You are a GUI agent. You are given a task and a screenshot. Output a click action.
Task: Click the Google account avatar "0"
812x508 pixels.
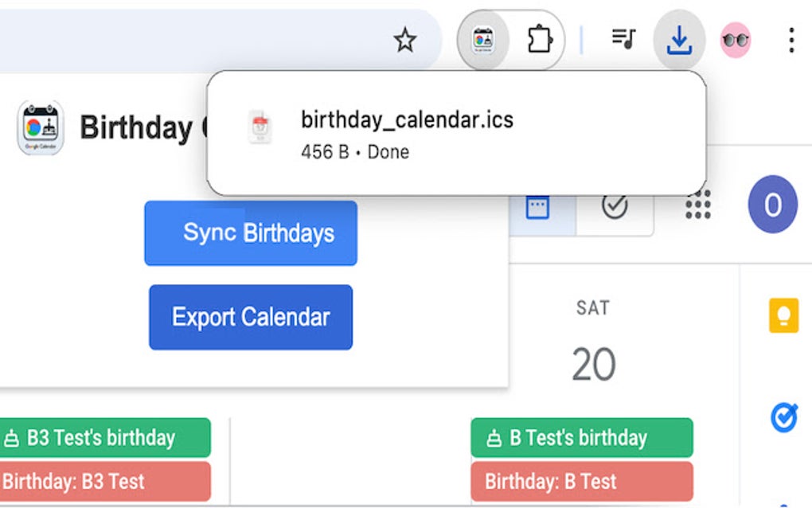[x=772, y=205]
